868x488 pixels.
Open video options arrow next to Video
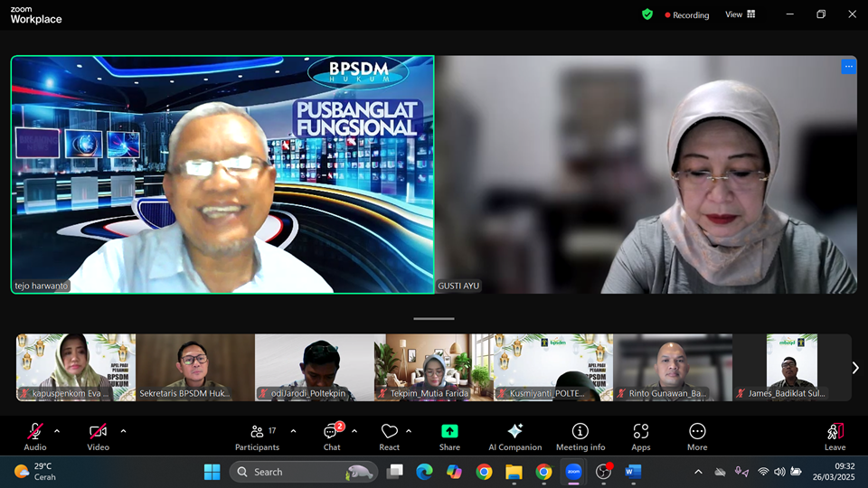(x=123, y=431)
